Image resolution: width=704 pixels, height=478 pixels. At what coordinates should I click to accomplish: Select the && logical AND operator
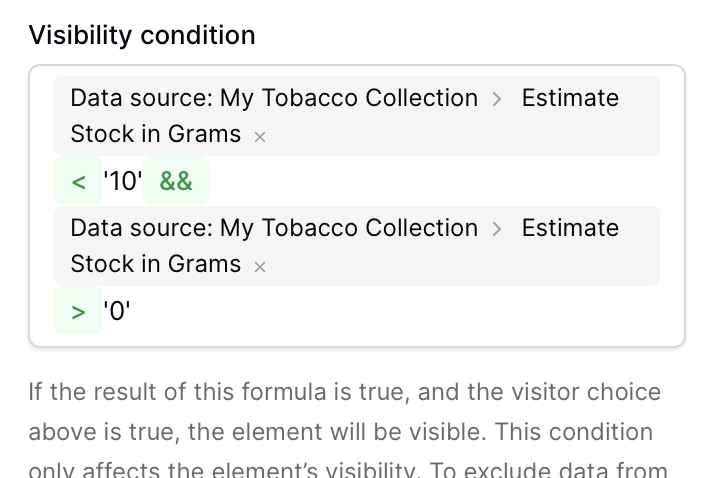point(176,181)
